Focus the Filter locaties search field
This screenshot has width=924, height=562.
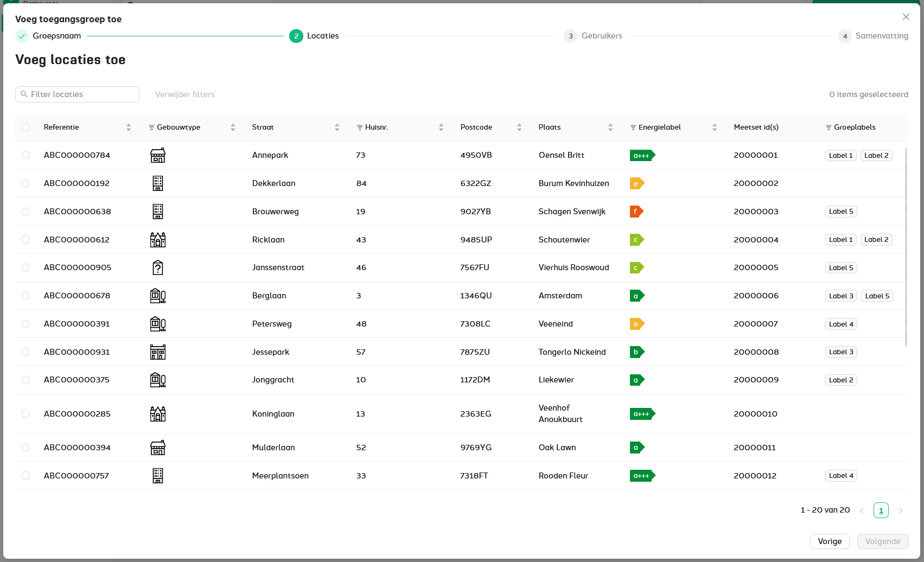click(81, 94)
